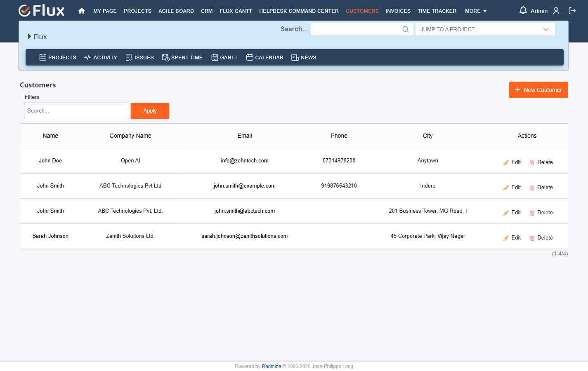Click the Issues icon in submenu
The height and width of the screenshot is (371, 588).
pyautogui.click(x=129, y=57)
